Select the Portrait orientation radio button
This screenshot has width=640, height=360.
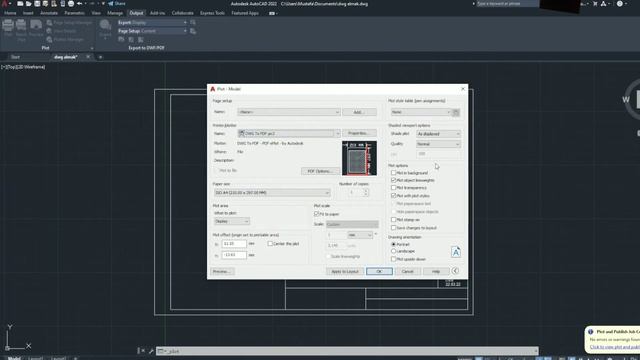point(393,244)
